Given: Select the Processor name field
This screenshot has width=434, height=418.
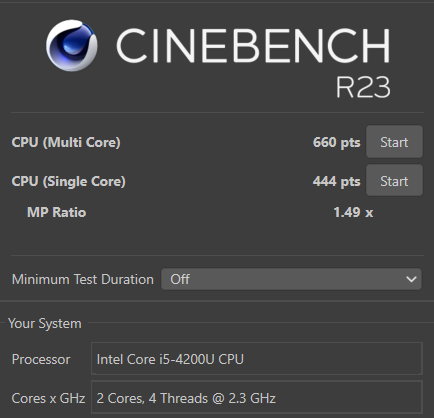Looking at the screenshot, I should (x=257, y=359).
